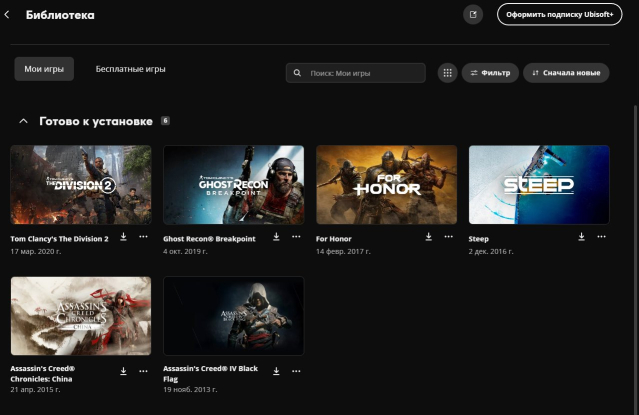Open the For Honor game cover thumbnail
This screenshot has width=639, height=415.
point(386,184)
